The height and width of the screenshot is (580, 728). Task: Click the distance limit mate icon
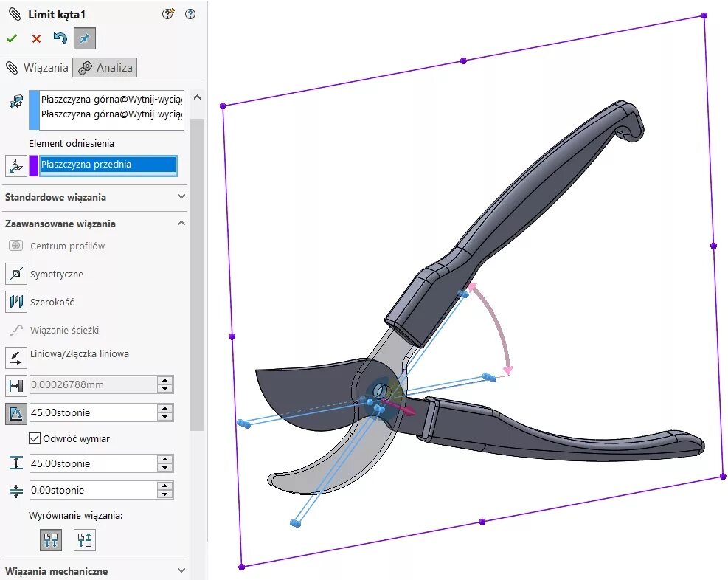coord(16,385)
